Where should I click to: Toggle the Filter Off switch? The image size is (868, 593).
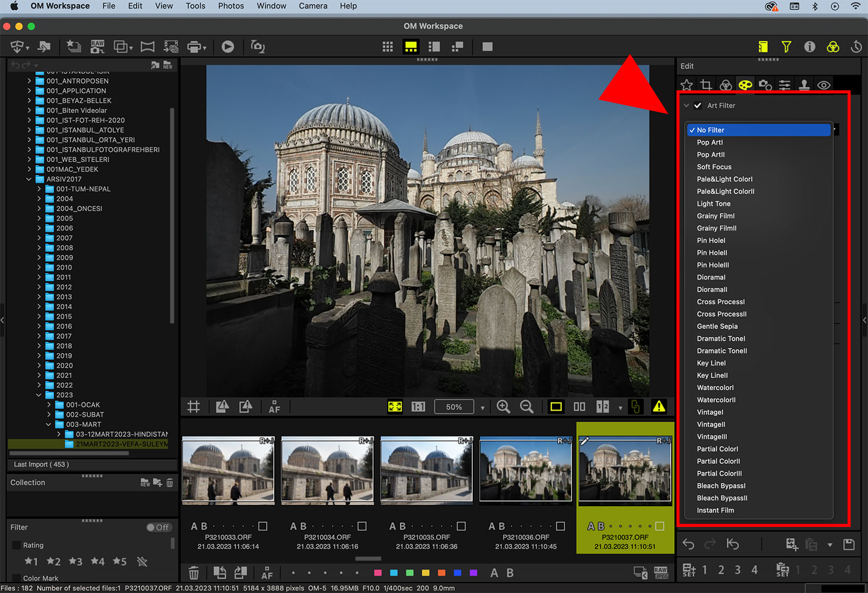pos(158,528)
